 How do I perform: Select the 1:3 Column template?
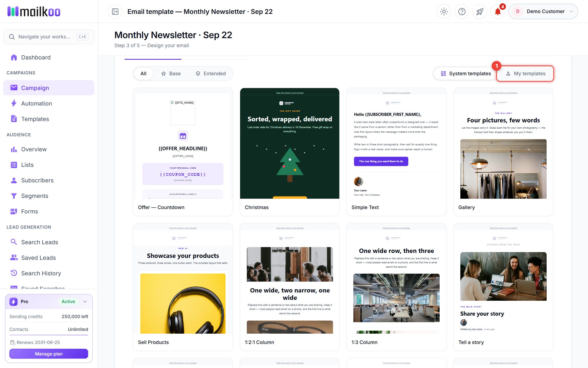396,287
